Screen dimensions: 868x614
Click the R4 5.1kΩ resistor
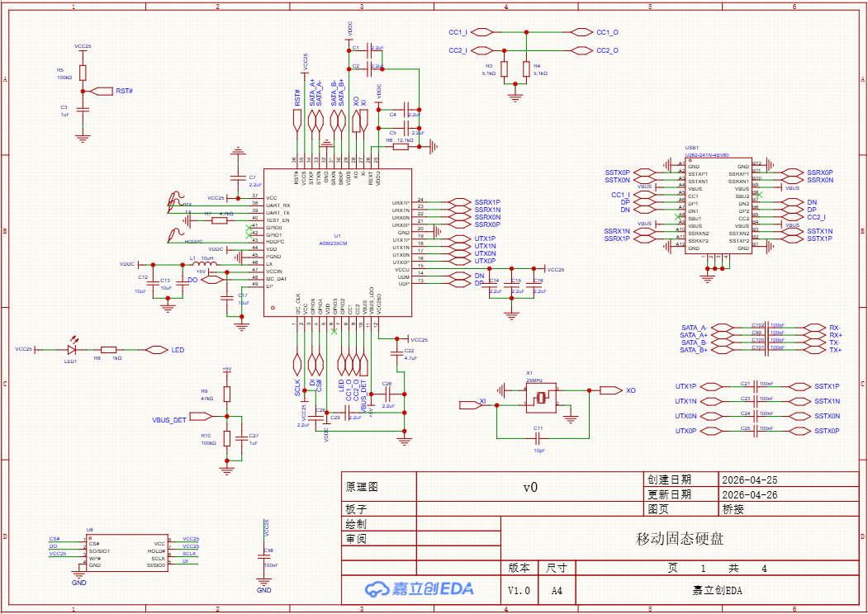click(526, 69)
